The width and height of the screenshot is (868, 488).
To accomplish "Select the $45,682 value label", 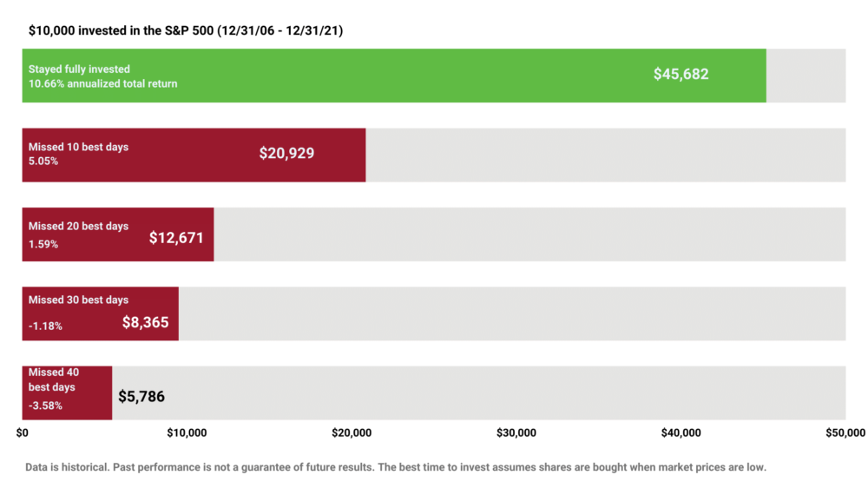I will pos(681,75).
